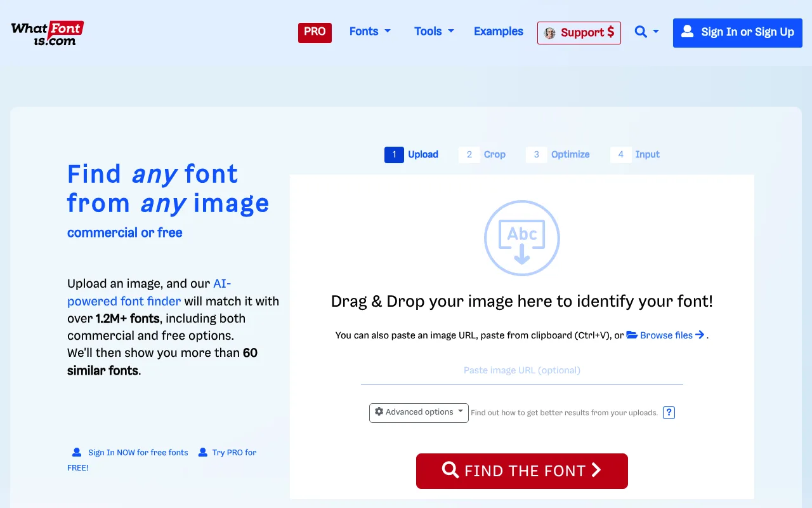
Task: Click Sign In or Sign Up button
Action: [x=738, y=32]
